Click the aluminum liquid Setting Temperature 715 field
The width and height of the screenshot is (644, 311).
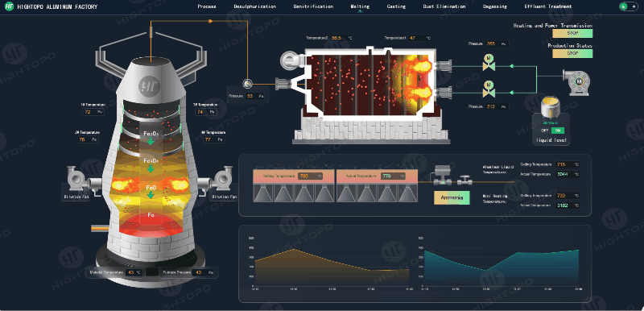pos(568,164)
